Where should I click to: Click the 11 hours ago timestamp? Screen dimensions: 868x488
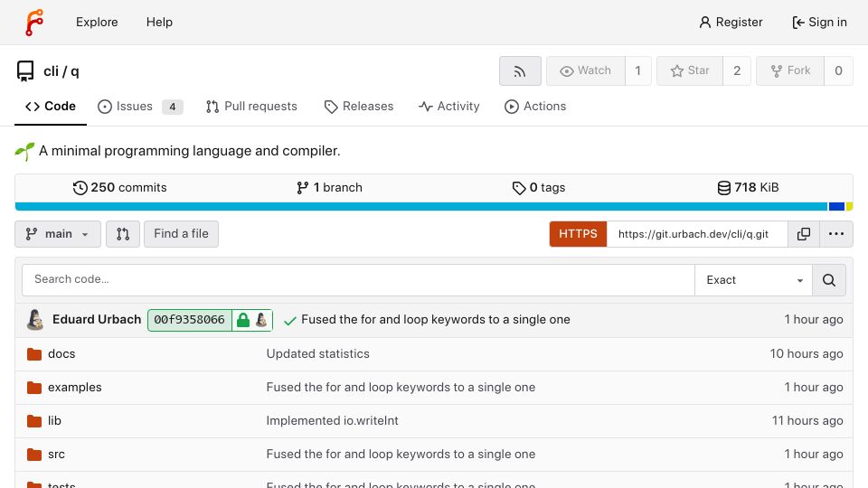tap(807, 421)
